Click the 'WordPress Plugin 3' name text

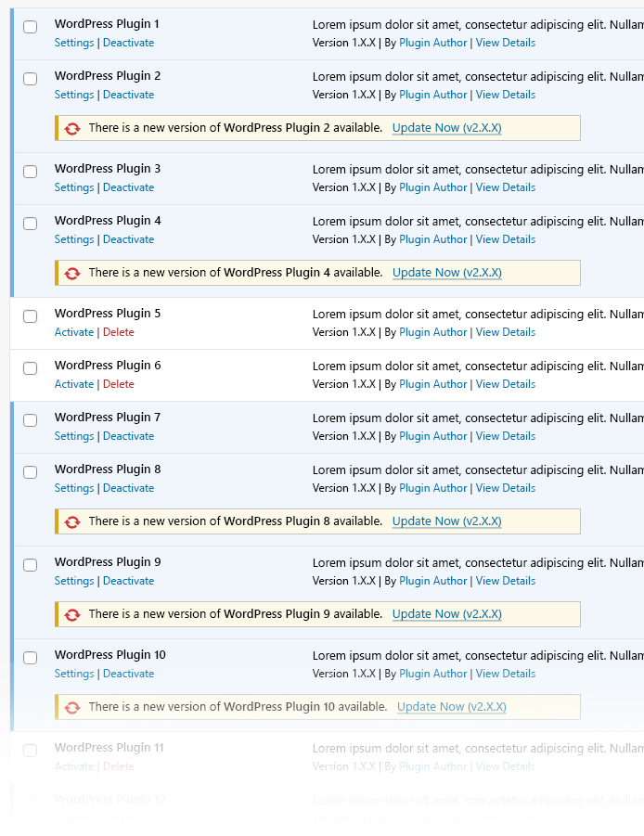107,169
